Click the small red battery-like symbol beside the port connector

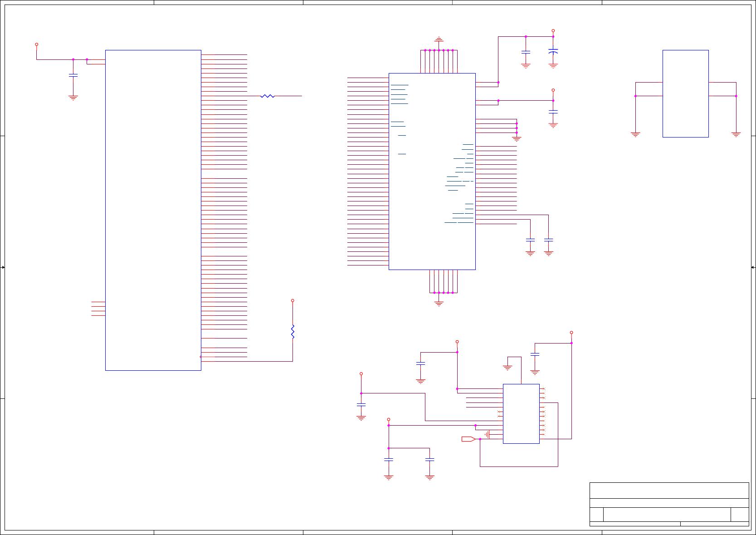click(x=487, y=435)
